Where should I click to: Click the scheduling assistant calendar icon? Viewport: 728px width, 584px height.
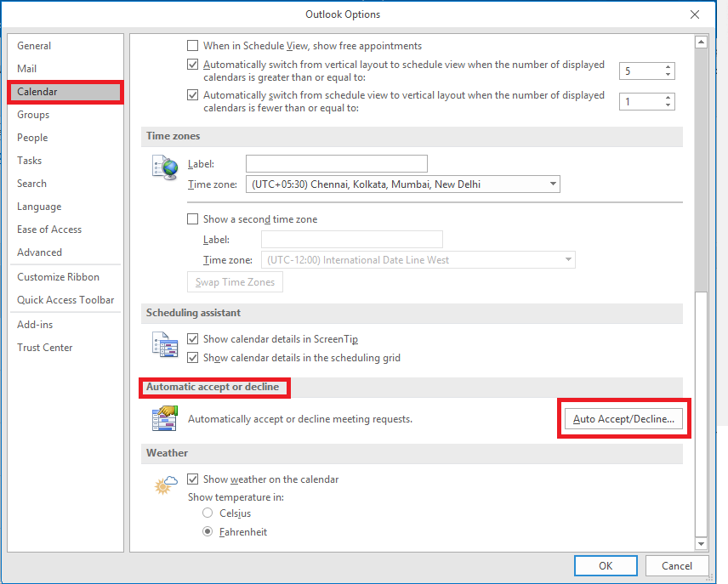coord(165,345)
